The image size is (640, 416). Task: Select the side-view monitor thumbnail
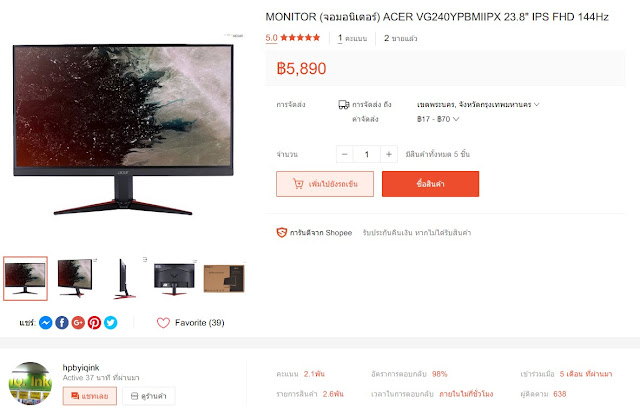point(124,278)
